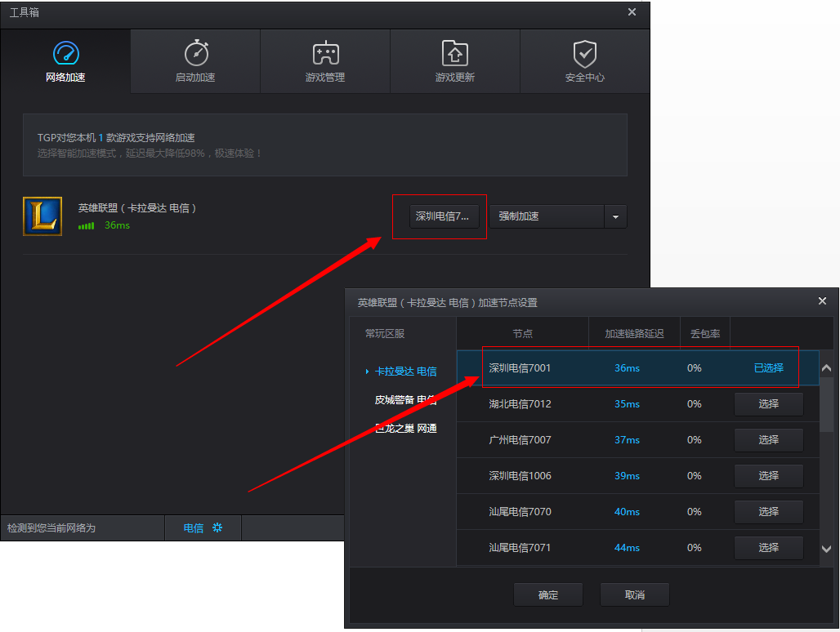
Task: Close the 加速节点设置 node settings dialog
Action: pos(822,301)
